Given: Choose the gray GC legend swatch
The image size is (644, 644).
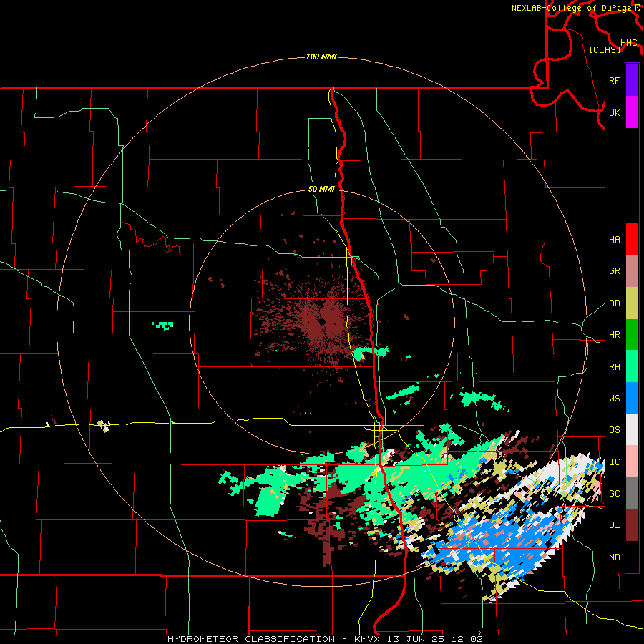Looking at the screenshot, I should tap(632, 493).
